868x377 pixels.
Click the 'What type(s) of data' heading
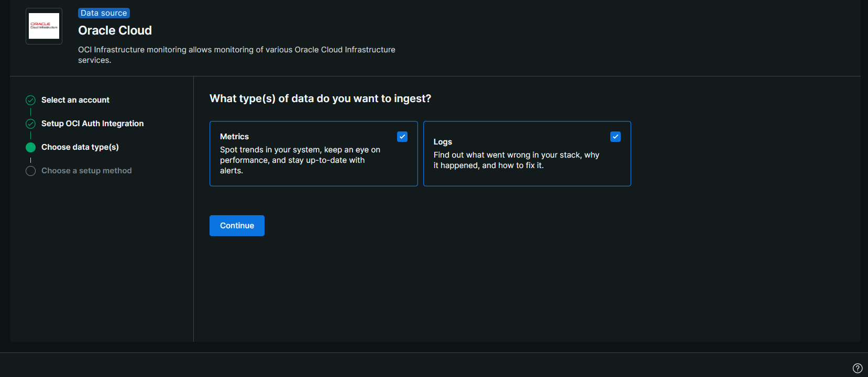(320, 98)
